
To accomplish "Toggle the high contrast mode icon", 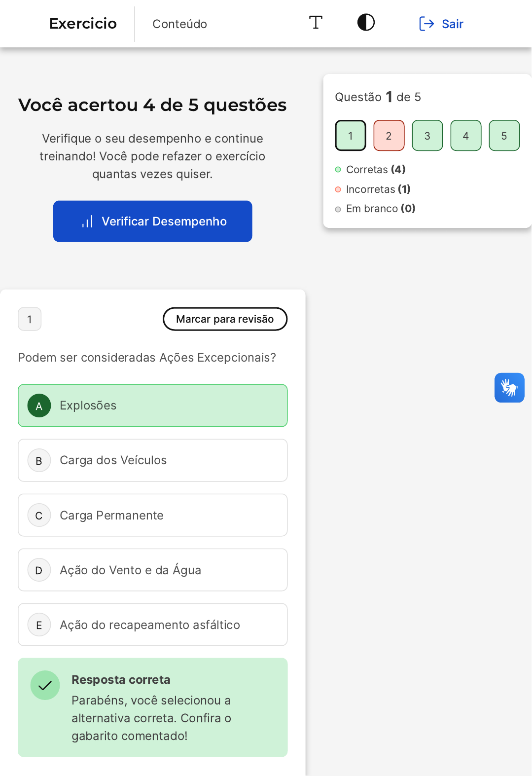I will 366,23.
